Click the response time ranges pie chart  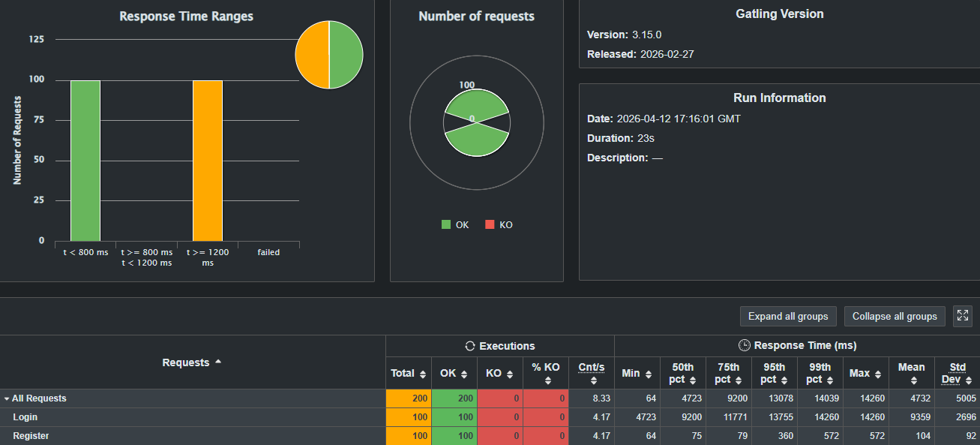[x=329, y=55]
